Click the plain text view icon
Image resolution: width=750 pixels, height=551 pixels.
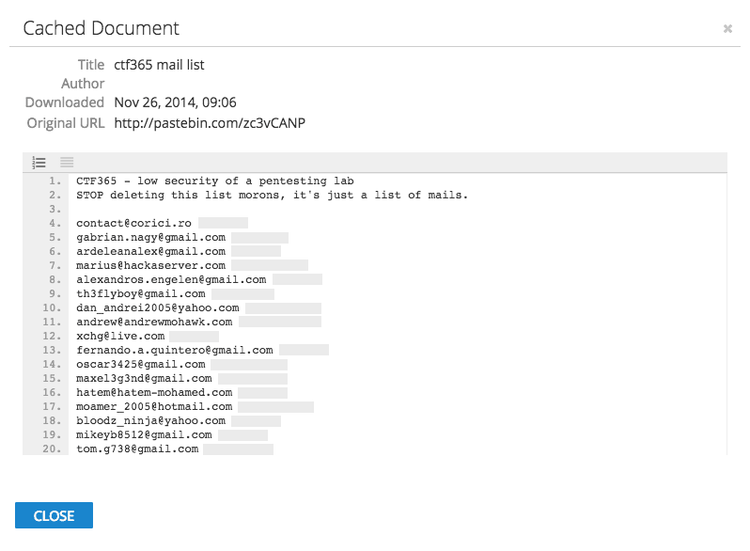tap(66, 162)
